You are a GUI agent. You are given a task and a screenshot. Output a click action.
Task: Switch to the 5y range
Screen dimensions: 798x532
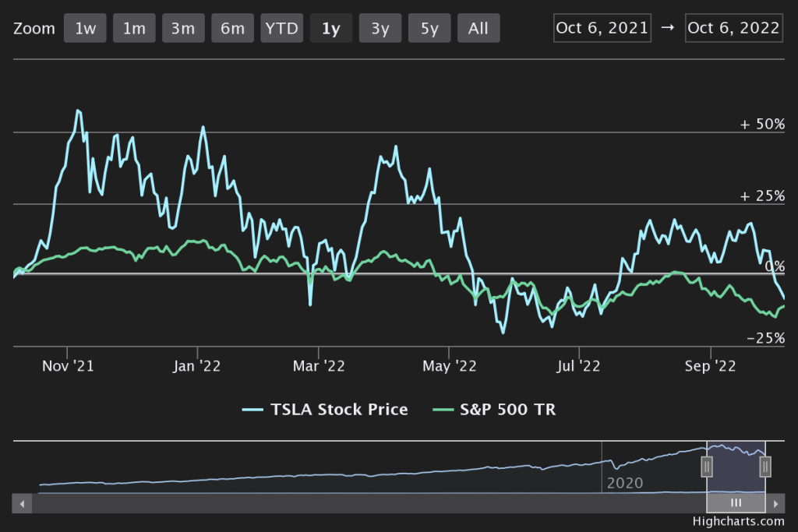(429, 29)
